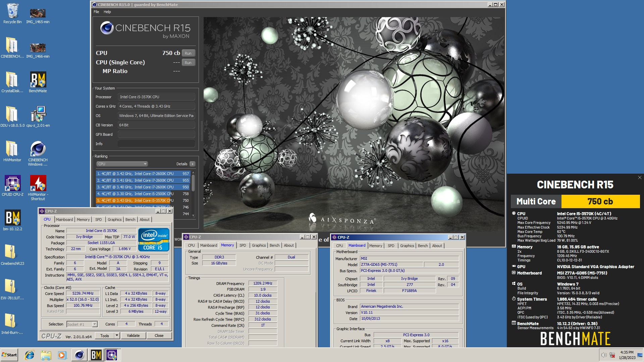Click the Close button in CPU-Z

click(x=159, y=336)
